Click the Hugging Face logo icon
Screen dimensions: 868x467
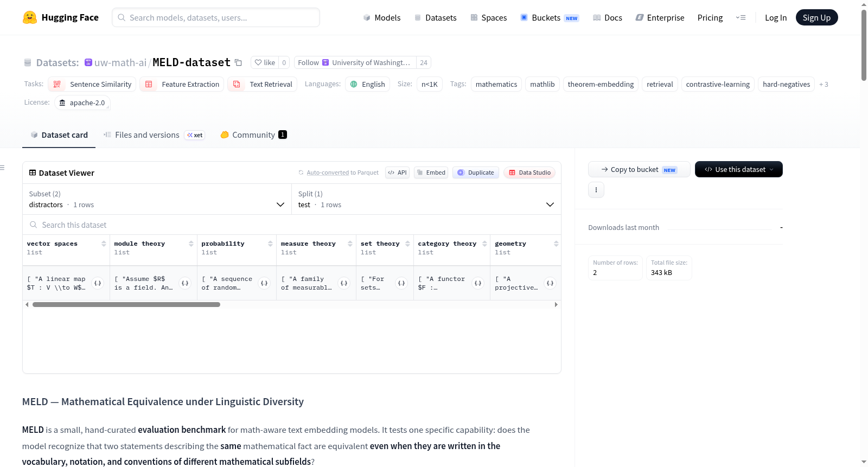point(30,17)
